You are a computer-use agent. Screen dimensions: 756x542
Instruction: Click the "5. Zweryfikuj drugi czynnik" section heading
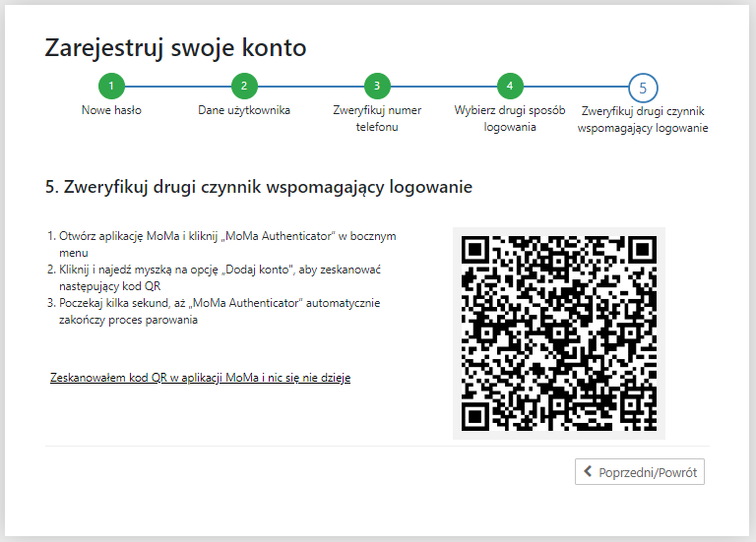coord(259,187)
